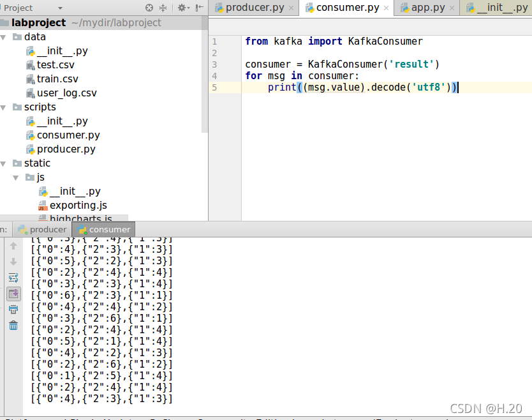Viewport: 532px width, 420px height.
Task: Collapse the data folder arrow
Action: point(3,37)
